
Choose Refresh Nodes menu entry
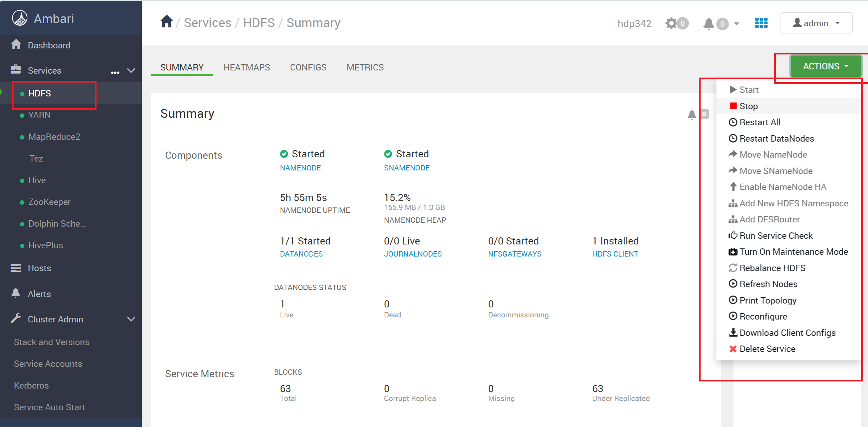pyautogui.click(x=789, y=284)
